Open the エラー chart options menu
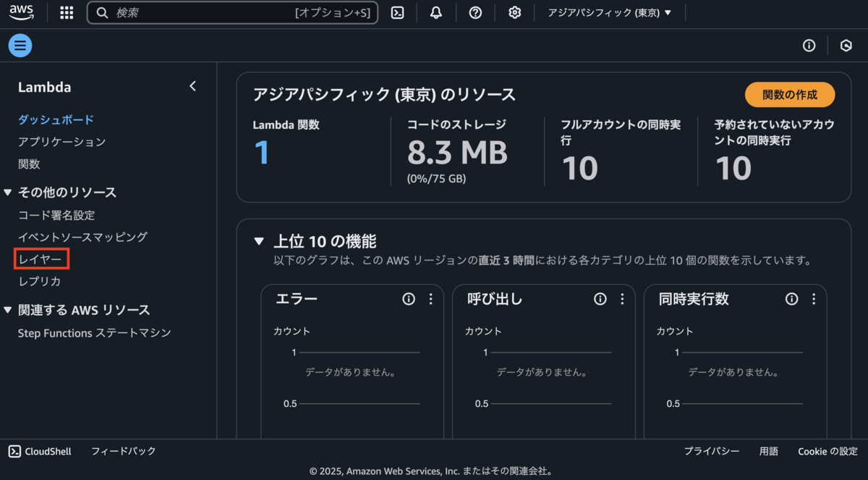 click(x=430, y=299)
